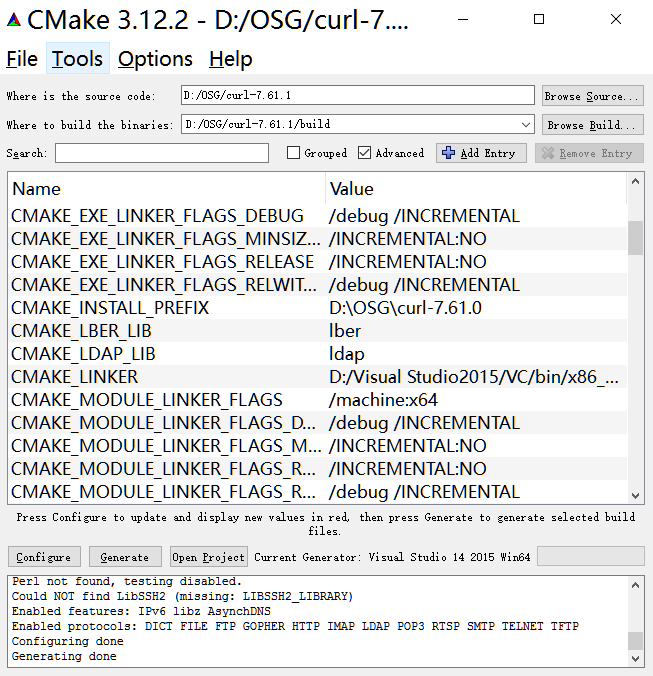Click the 'Enabled features' log line
Screen dimensions: 653x676
coord(141,611)
